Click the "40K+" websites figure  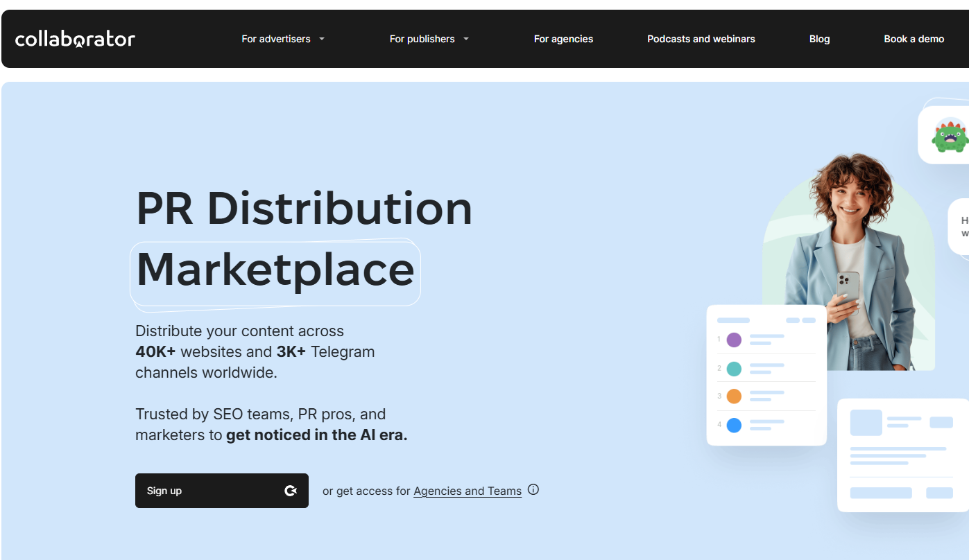(x=155, y=351)
